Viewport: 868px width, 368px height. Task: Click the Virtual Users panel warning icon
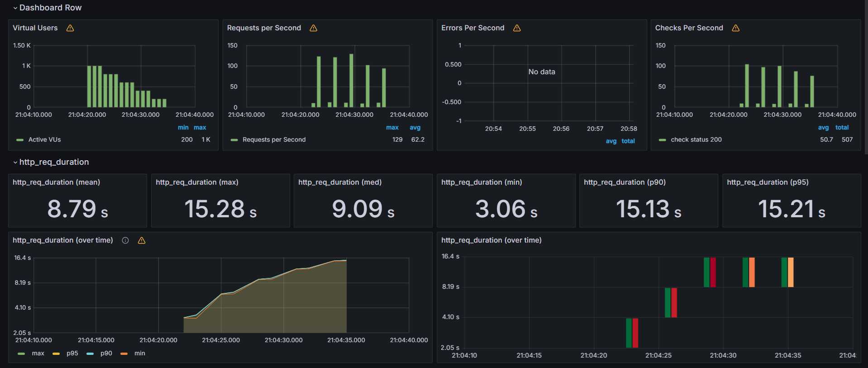pos(70,28)
